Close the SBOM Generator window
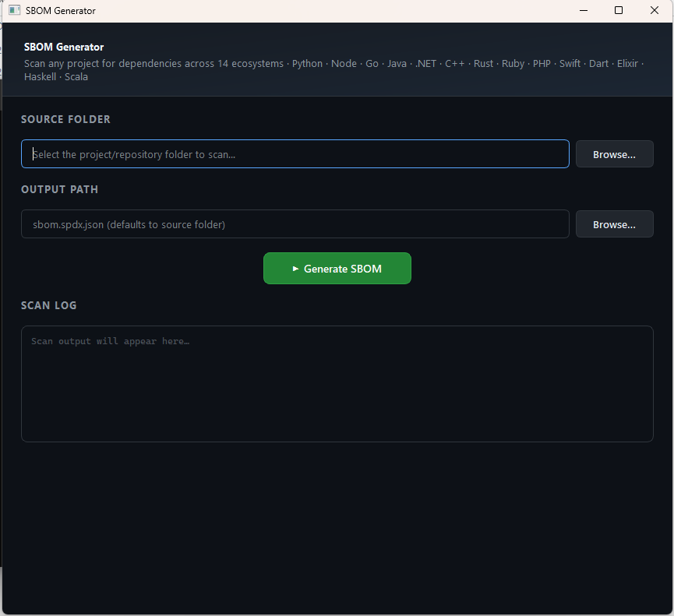 coord(655,10)
